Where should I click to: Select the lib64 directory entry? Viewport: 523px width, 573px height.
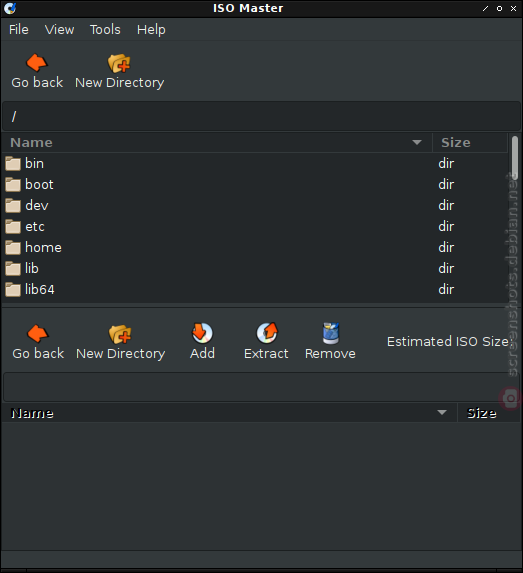[254, 289]
